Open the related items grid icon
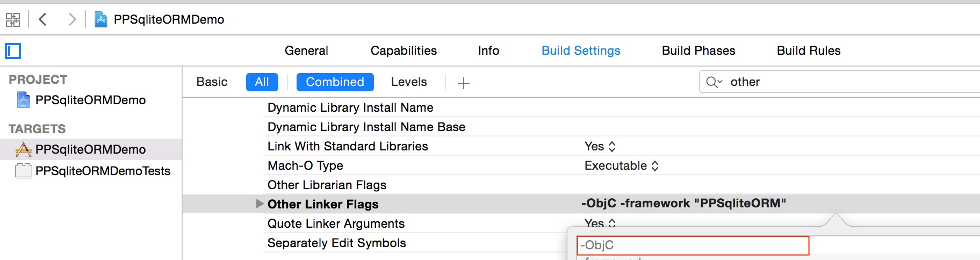This screenshot has height=260, width=980. coord(13,20)
